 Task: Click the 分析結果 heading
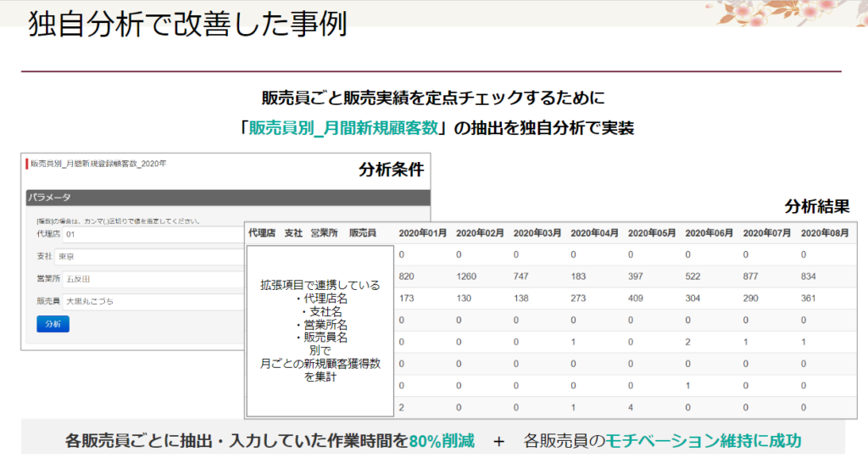[816, 205]
